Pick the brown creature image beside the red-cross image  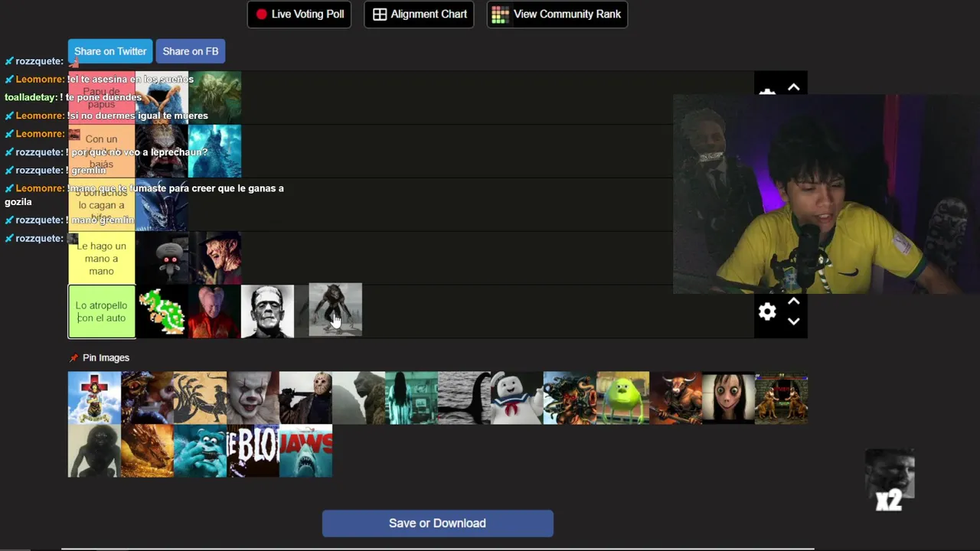[147, 398]
